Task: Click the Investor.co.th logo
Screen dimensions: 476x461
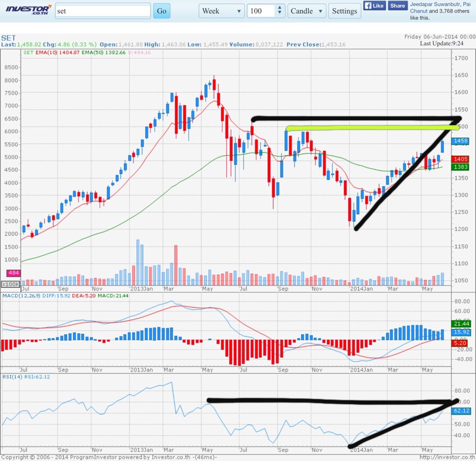Action: [28, 10]
